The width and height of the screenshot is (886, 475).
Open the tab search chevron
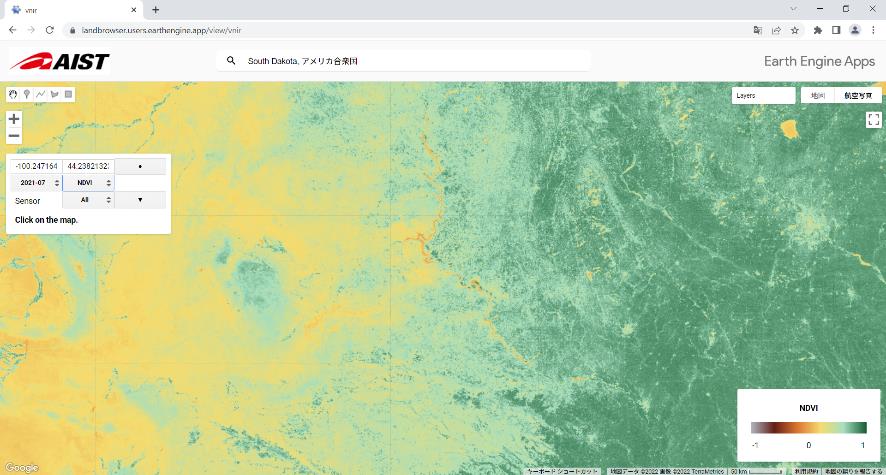(794, 9)
